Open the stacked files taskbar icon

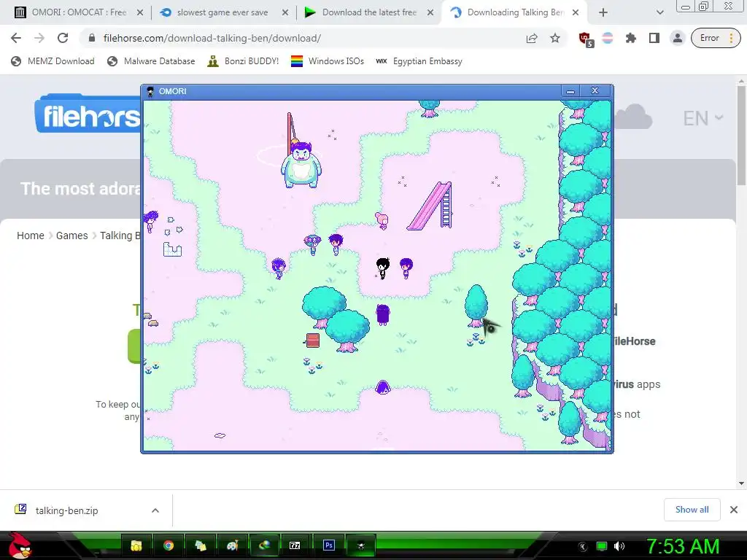pos(200,545)
